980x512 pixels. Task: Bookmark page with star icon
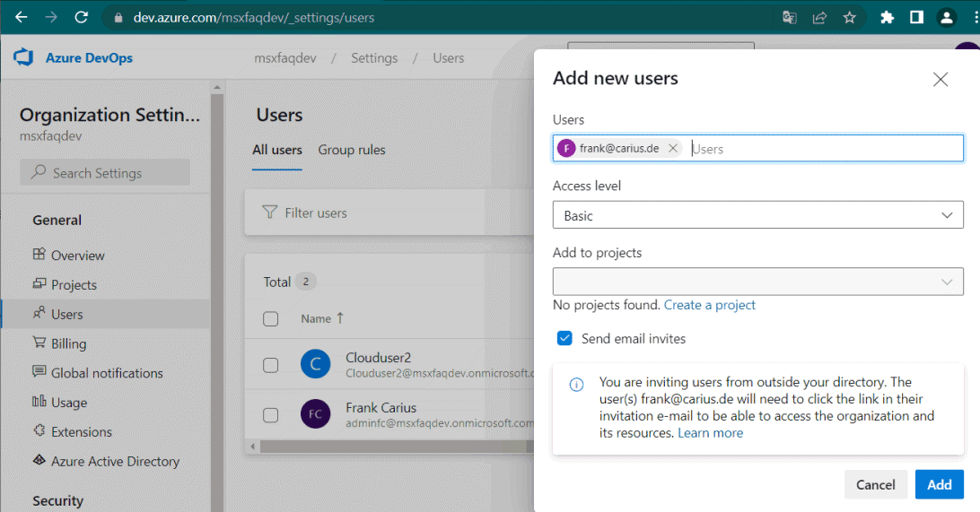(849, 17)
